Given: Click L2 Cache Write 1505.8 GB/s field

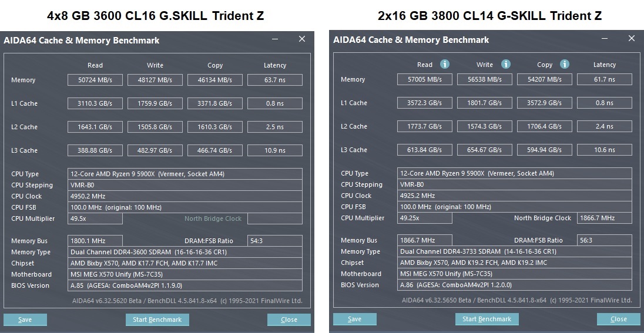Looking at the screenshot, I should coord(155,127).
